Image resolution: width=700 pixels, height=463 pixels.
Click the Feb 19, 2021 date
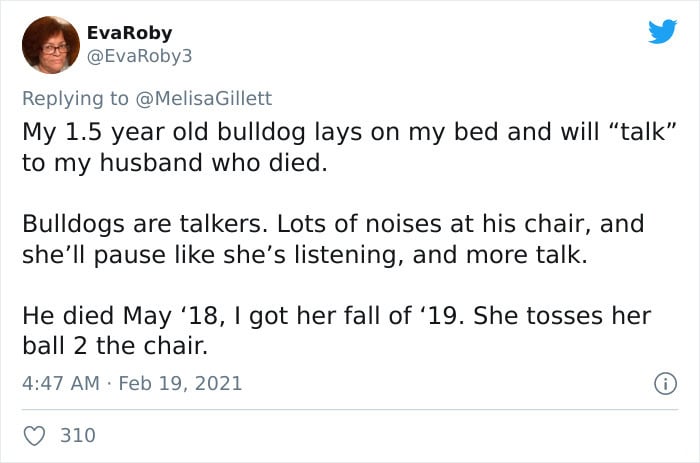click(180, 383)
